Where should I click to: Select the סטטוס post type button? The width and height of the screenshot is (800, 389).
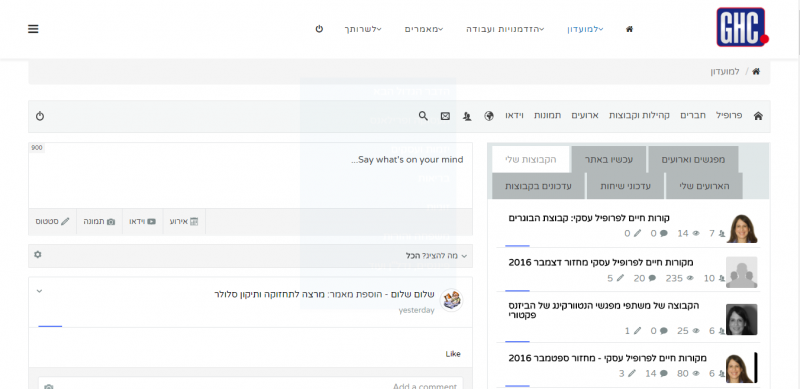coord(52,222)
